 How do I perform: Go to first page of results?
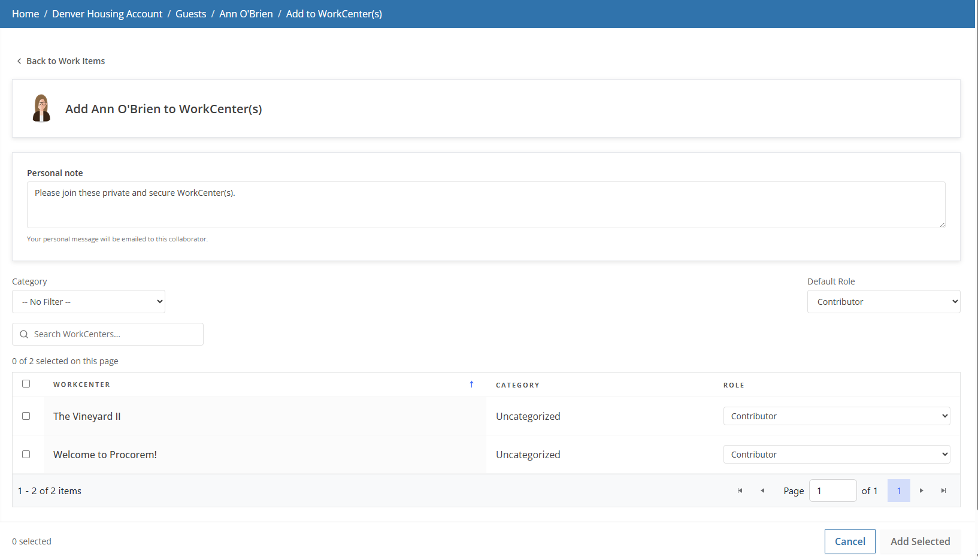[740, 491]
